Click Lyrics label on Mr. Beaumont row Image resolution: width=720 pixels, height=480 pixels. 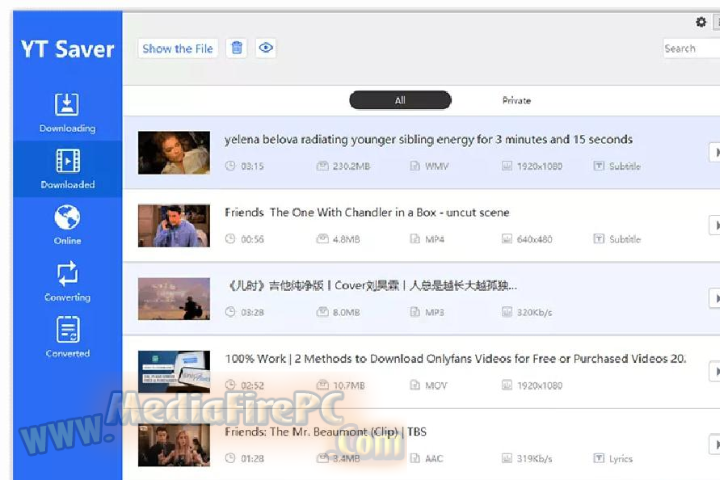coord(620,458)
